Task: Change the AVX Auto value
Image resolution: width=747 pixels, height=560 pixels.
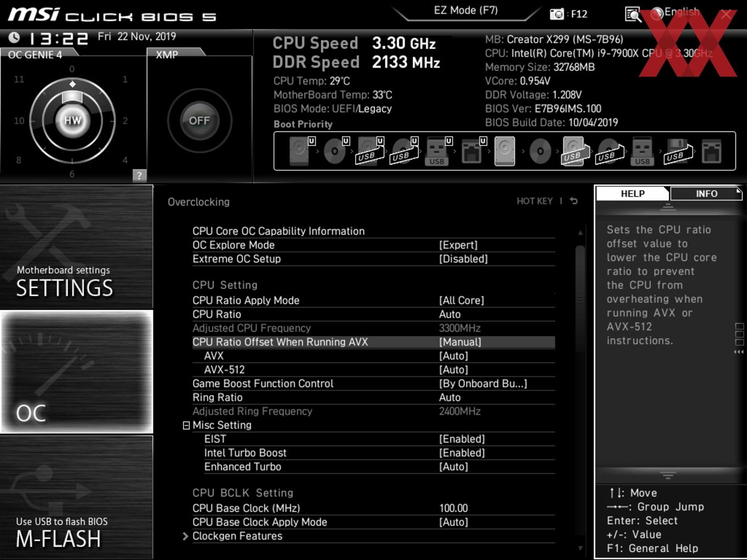Action: tap(454, 356)
